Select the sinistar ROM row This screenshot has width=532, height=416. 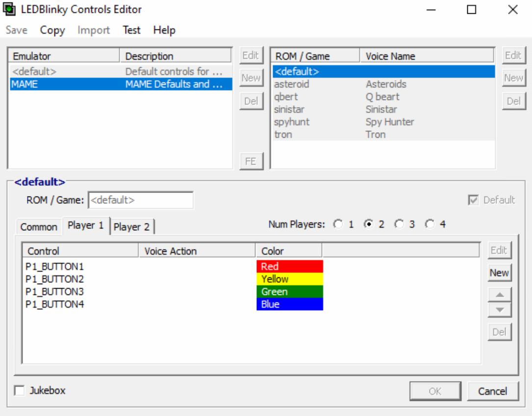click(384, 109)
